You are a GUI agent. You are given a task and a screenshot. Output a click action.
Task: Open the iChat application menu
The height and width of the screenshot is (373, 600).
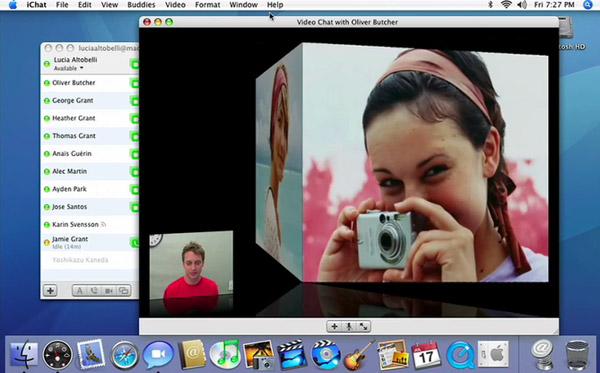tap(36, 5)
